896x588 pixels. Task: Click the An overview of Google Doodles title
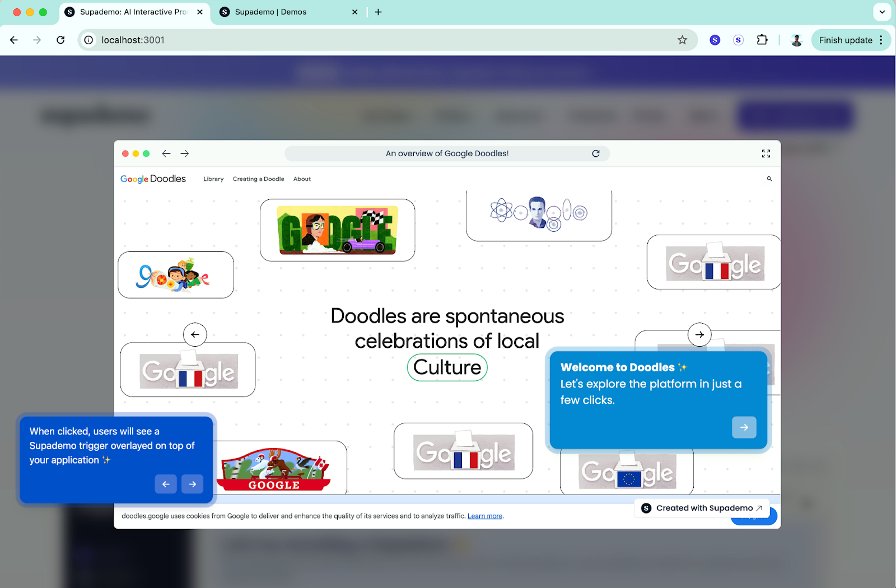[x=447, y=153]
